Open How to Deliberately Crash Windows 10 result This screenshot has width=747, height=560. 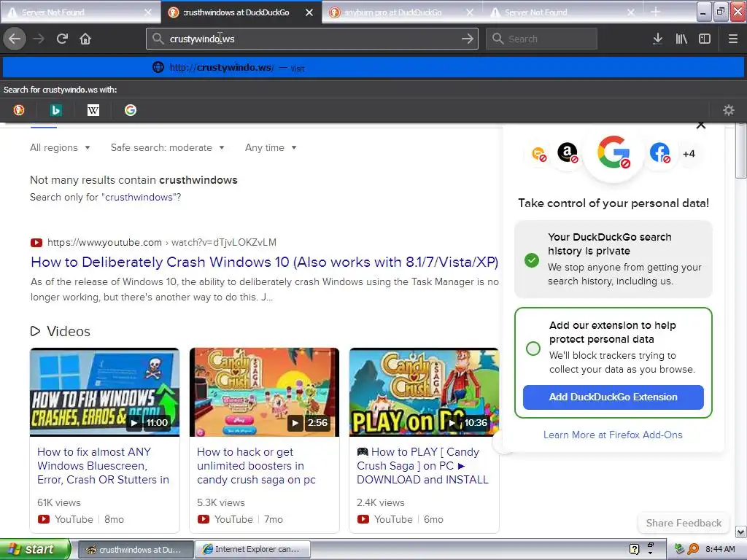click(x=264, y=262)
